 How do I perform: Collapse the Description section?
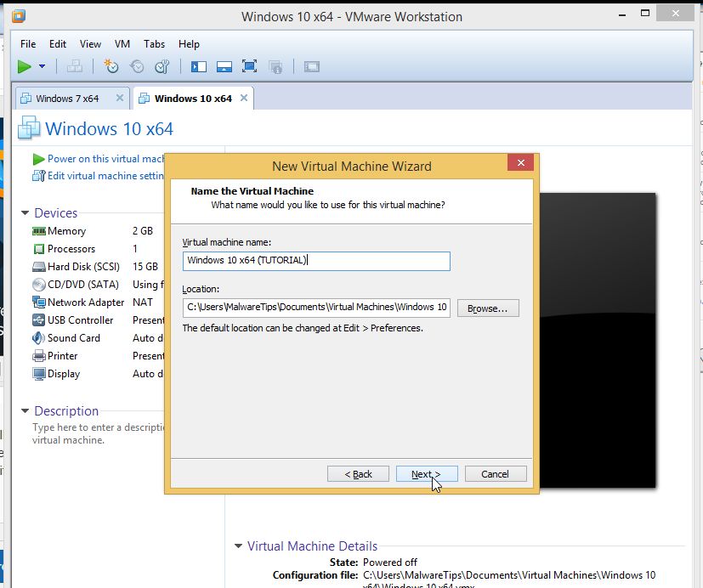(26, 411)
